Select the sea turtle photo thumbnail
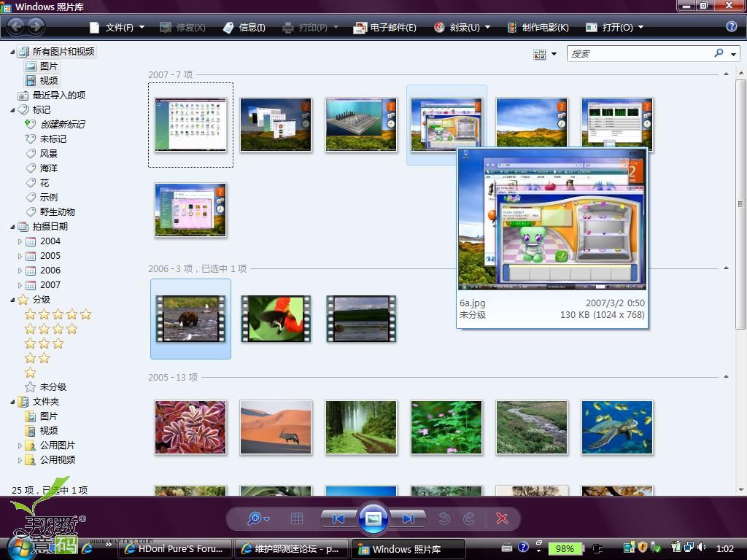The height and width of the screenshot is (560, 747). coord(616,427)
